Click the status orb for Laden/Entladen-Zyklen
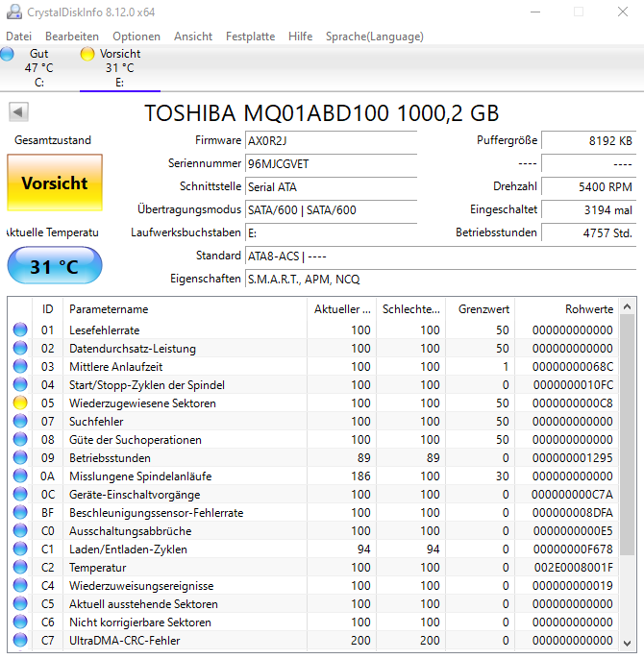Image resolution: width=644 pixels, height=659 pixels. (20, 549)
